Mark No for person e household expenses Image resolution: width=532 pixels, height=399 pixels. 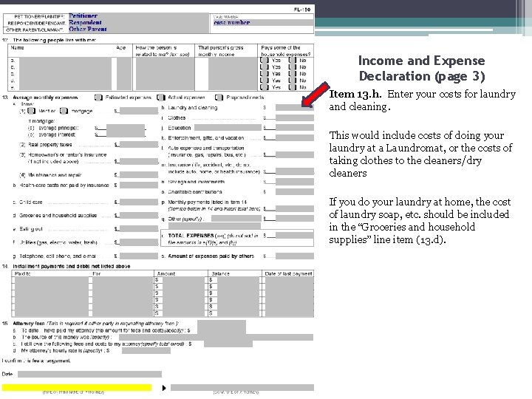(293, 87)
